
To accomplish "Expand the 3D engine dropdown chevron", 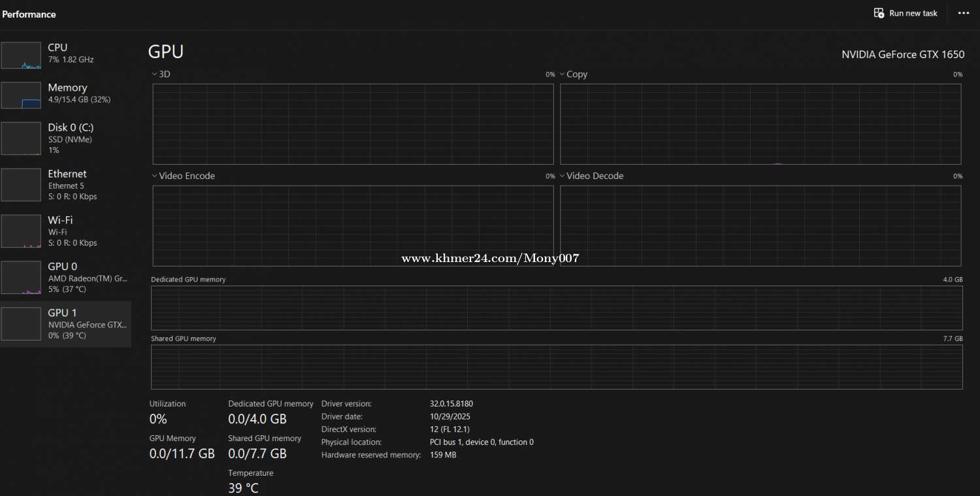I will (155, 74).
